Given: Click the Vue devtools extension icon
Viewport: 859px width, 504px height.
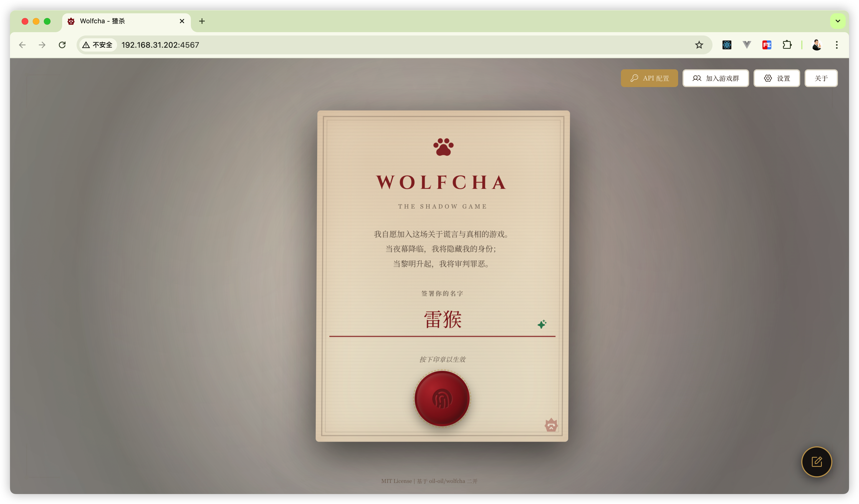Looking at the screenshot, I should pos(747,45).
